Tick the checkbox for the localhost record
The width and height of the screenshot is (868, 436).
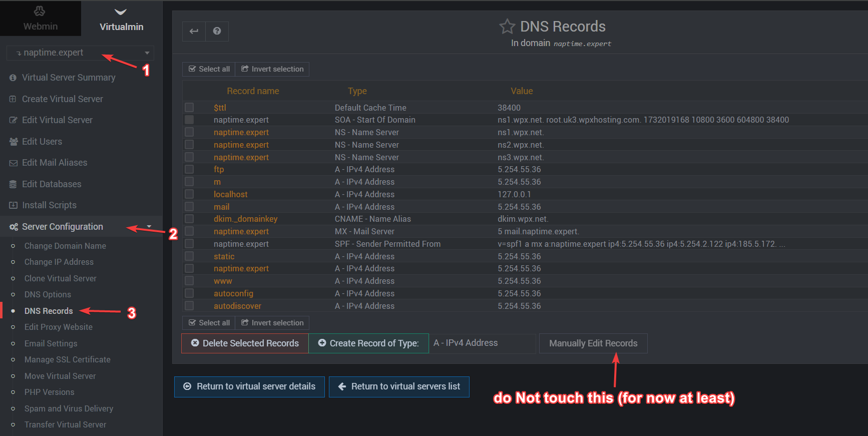[189, 194]
